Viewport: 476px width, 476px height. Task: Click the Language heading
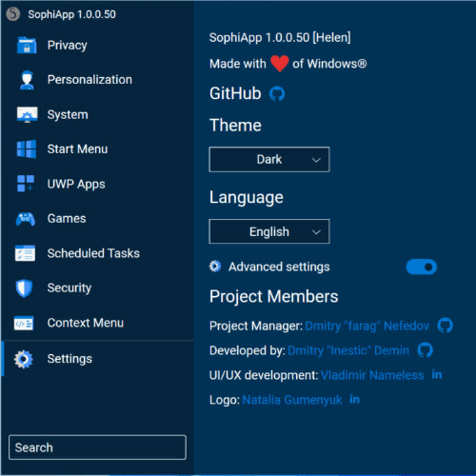click(x=247, y=198)
